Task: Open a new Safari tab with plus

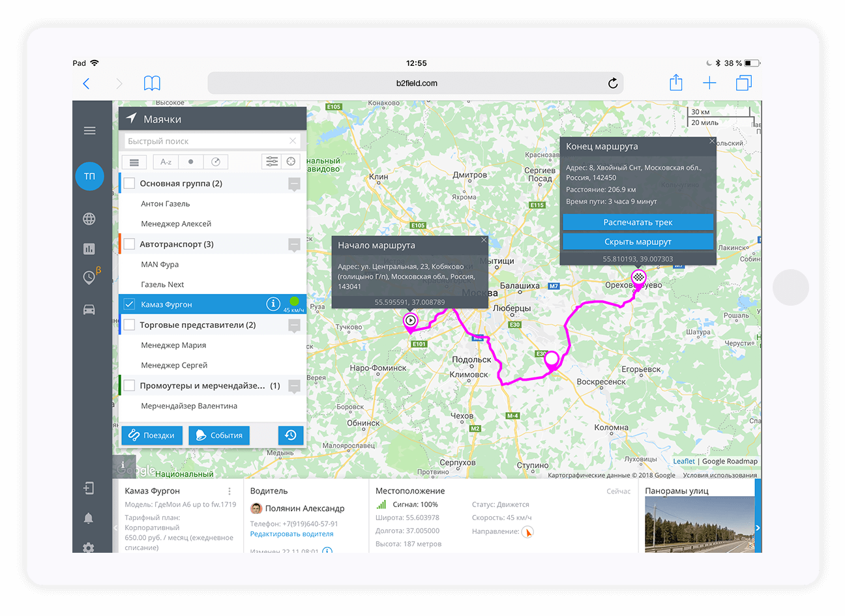Action: click(x=709, y=83)
